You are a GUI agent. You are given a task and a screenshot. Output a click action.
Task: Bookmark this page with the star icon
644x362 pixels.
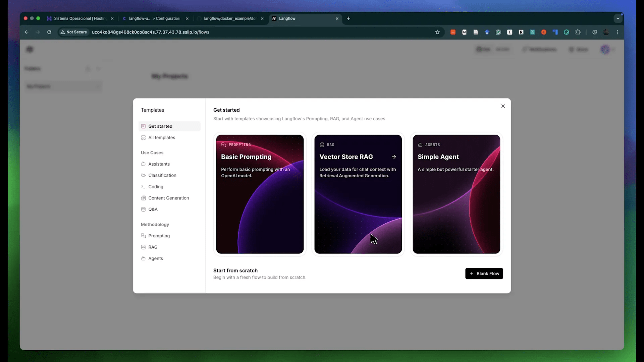coord(437,32)
